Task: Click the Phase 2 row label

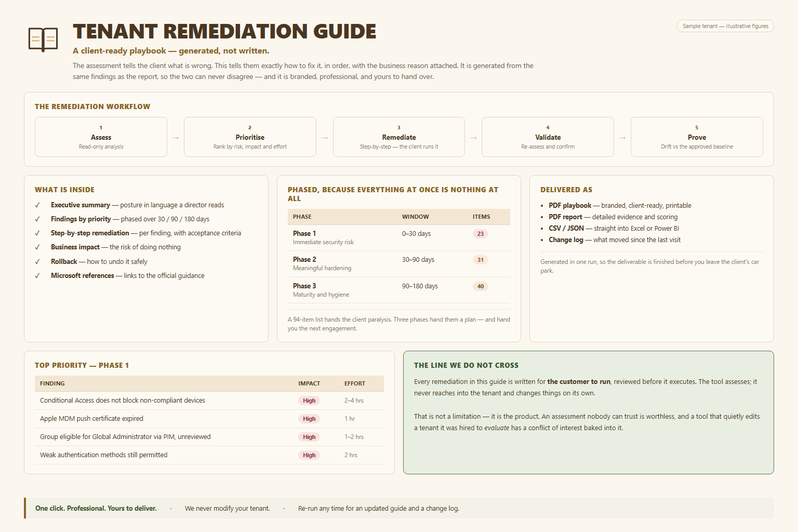Action: click(304, 260)
